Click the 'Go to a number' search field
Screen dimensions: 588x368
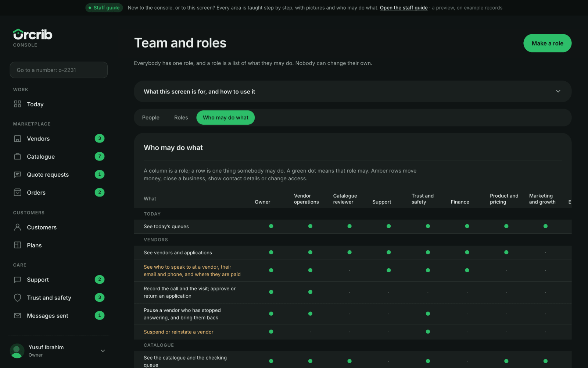(59, 70)
